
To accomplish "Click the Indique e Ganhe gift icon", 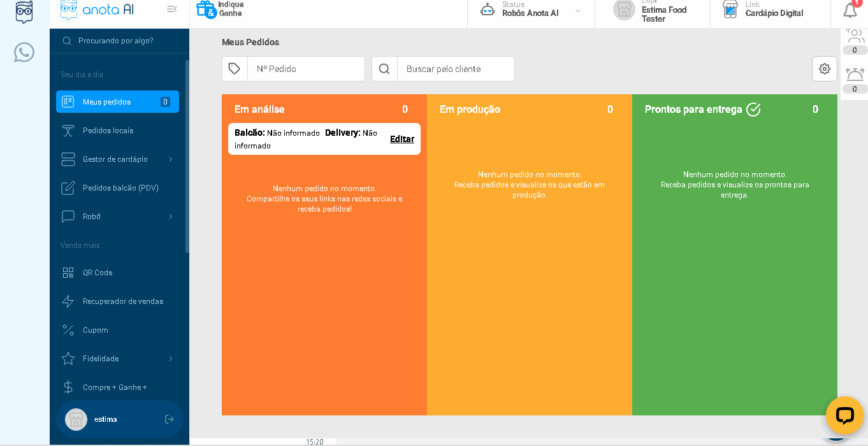I will [206, 9].
